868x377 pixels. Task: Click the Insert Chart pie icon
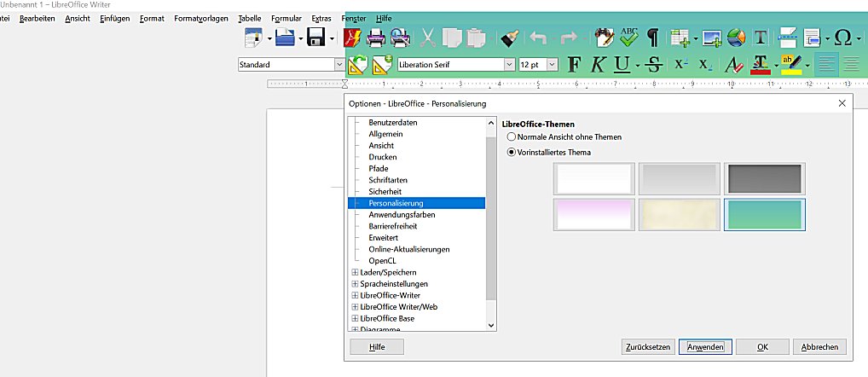click(736, 38)
